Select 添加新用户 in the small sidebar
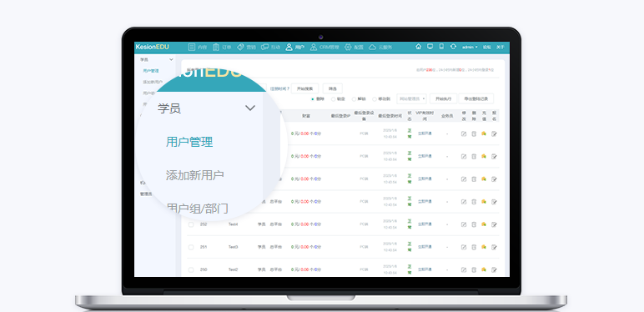This screenshot has width=644, height=312. coord(153,82)
